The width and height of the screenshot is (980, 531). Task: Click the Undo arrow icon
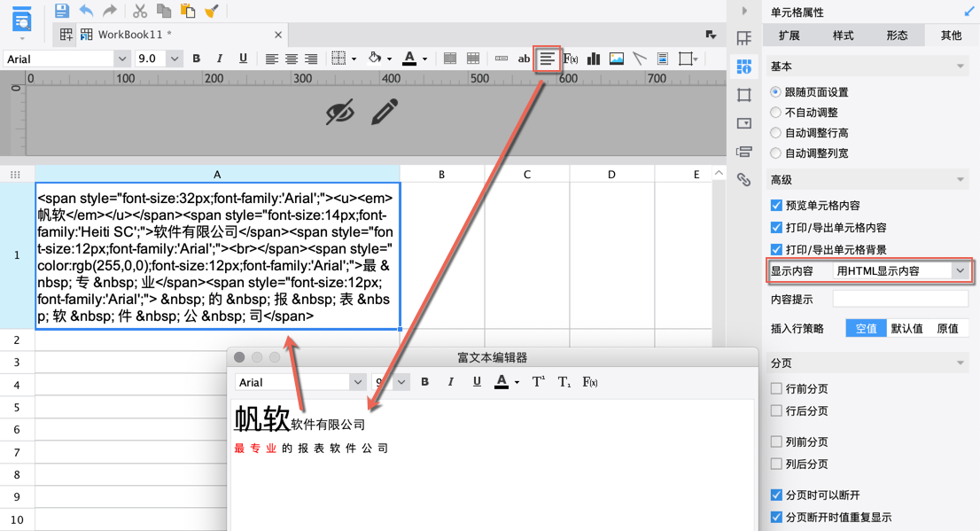86,11
